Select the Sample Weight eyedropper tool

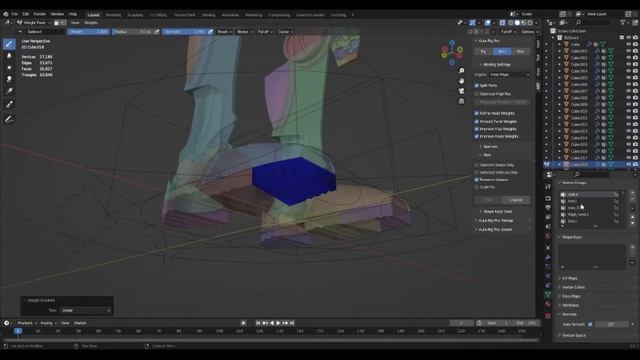point(9,104)
